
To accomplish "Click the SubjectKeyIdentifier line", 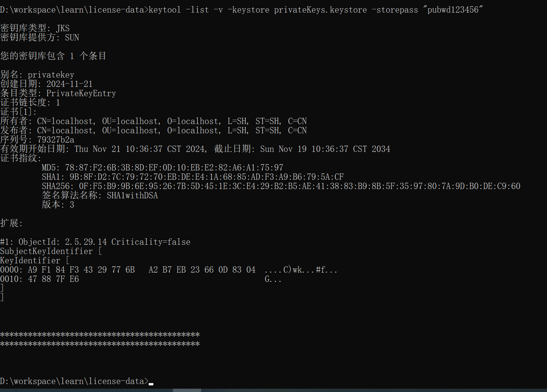I will [x=51, y=251].
